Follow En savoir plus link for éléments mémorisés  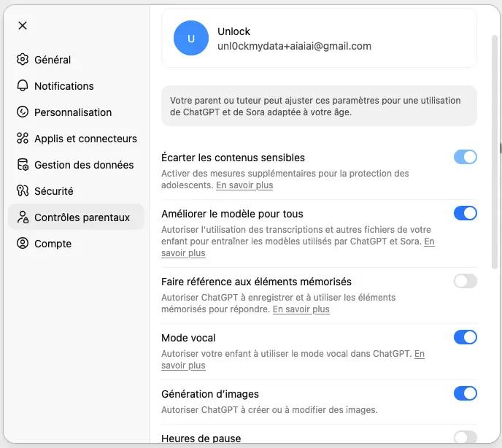[301, 309]
